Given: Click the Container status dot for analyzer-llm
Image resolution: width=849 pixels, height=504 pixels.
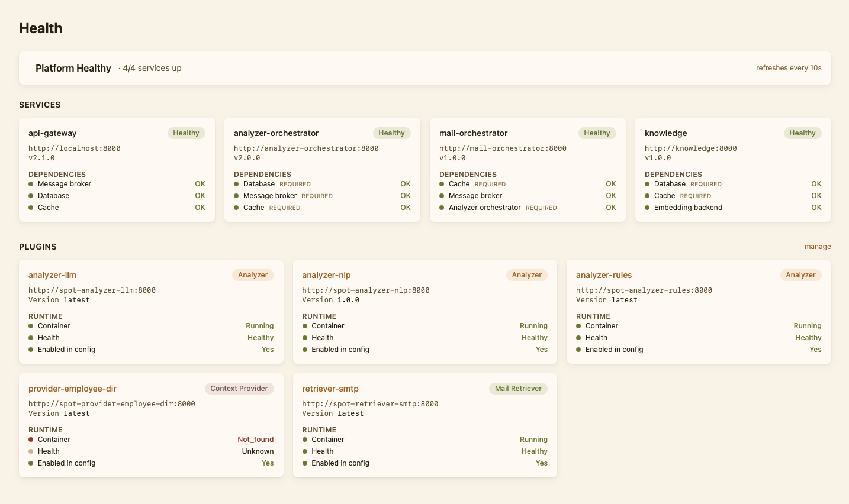Looking at the screenshot, I should (31, 326).
